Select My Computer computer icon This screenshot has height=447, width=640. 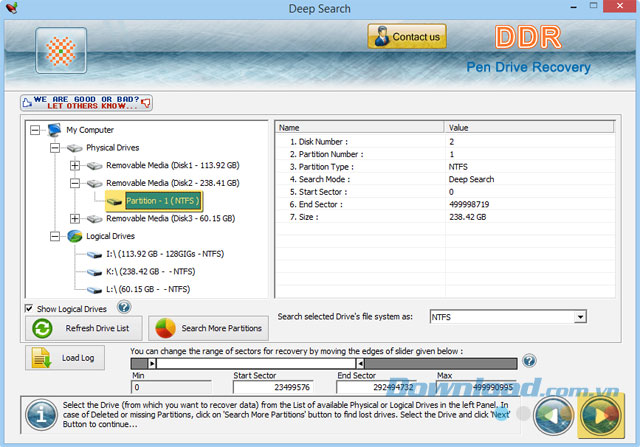54,130
